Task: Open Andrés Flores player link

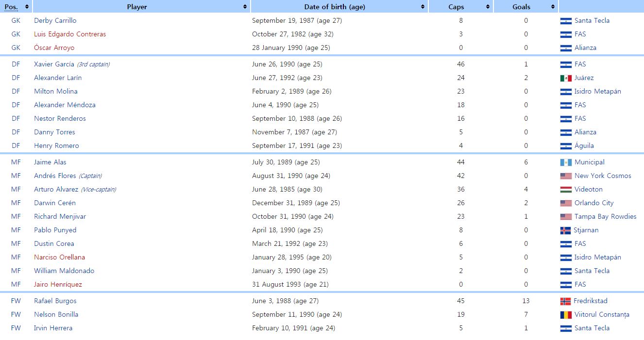Action: (x=55, y=176)
